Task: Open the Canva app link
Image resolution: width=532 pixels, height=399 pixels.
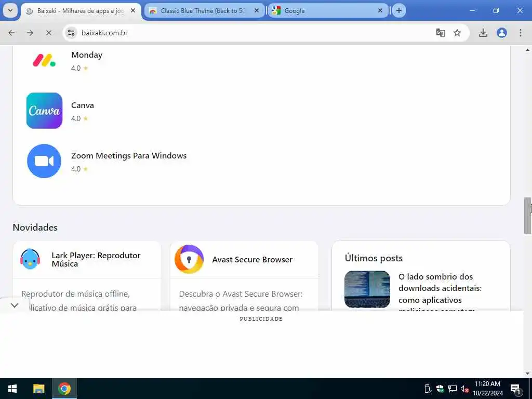Action: click(x=83, y=105)
